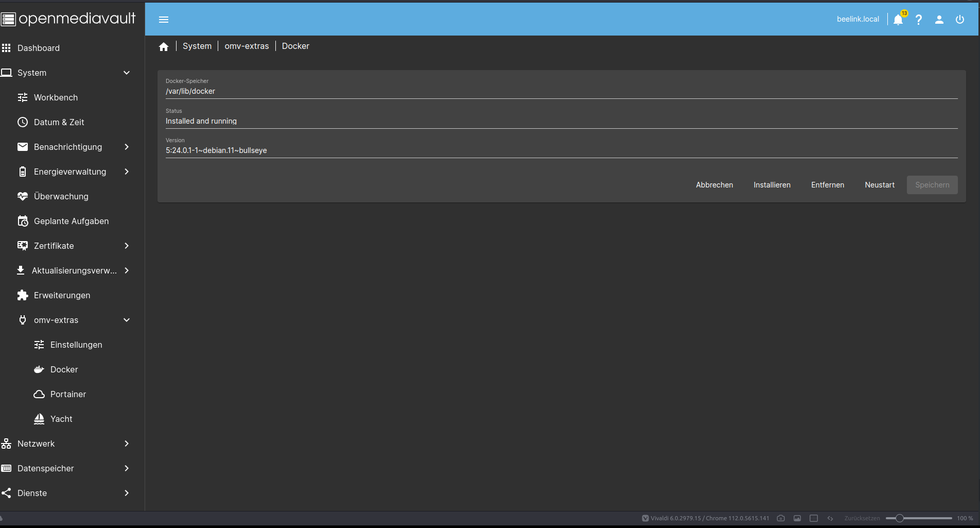Click the Workbench sliders icon
The width and height of the screenshot is (980, 528).
click(x=23, y=97)
